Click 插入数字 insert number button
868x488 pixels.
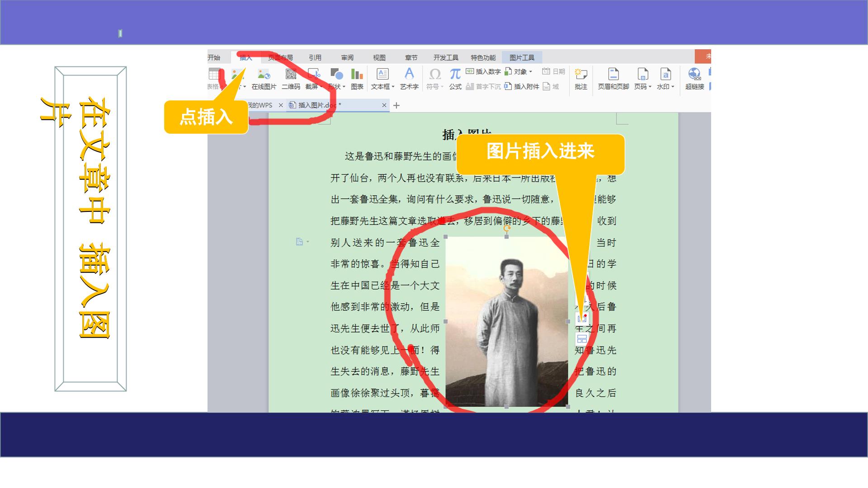483,71
